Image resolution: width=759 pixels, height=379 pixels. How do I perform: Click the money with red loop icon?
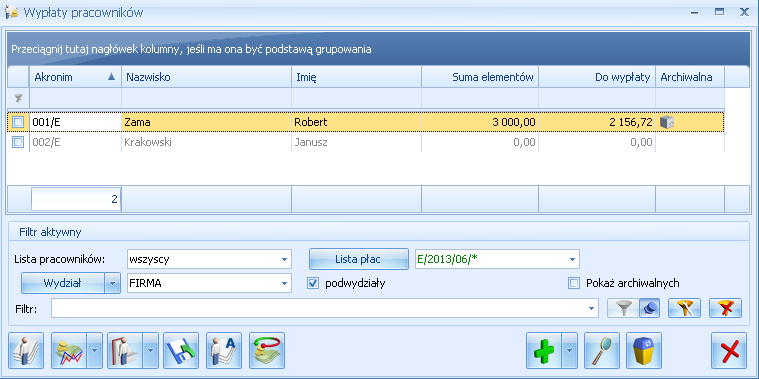pyautogui.click(x=267, y=350)
